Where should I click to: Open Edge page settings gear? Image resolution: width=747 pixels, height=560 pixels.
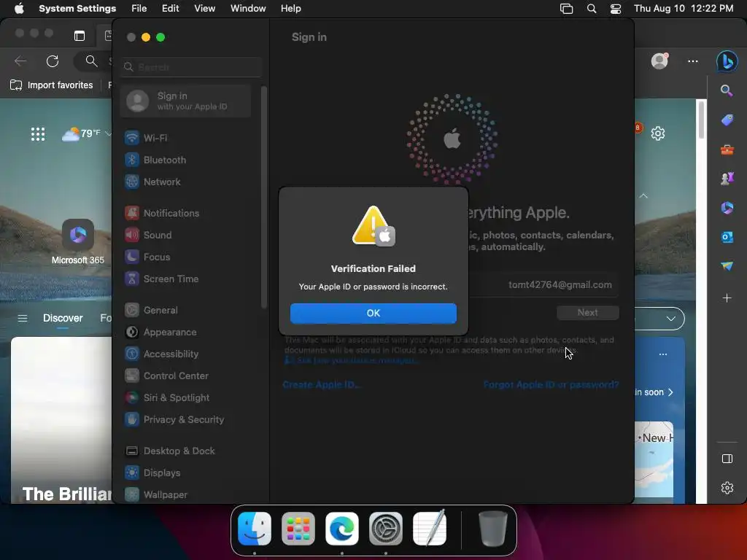tap(658, 133)
